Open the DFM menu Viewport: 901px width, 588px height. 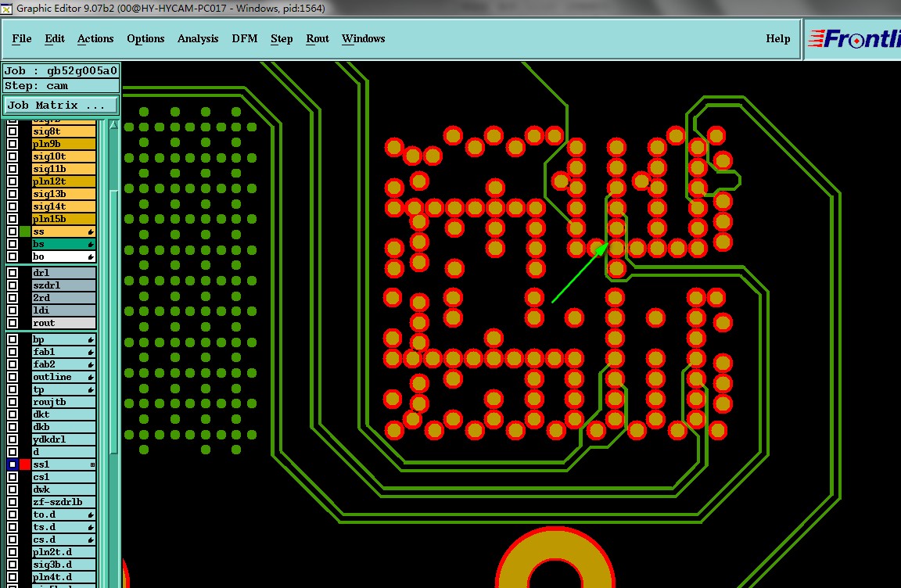[245, 38]
